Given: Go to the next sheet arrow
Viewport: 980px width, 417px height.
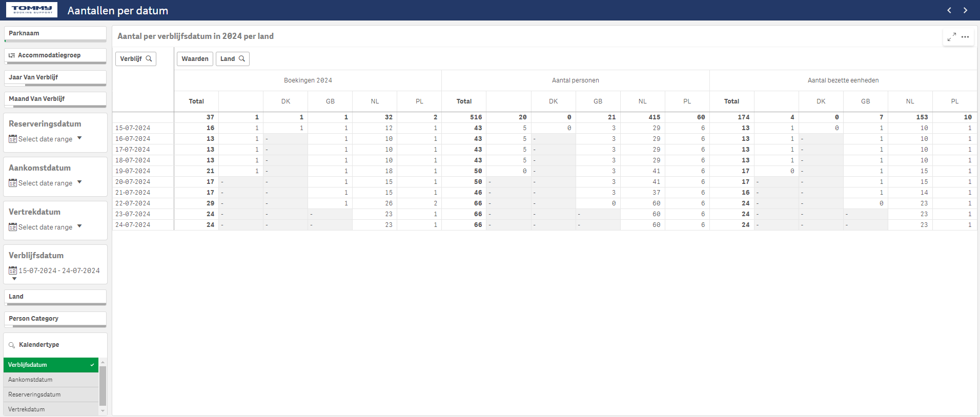Looking at the screenshot, I should (965, 10).
